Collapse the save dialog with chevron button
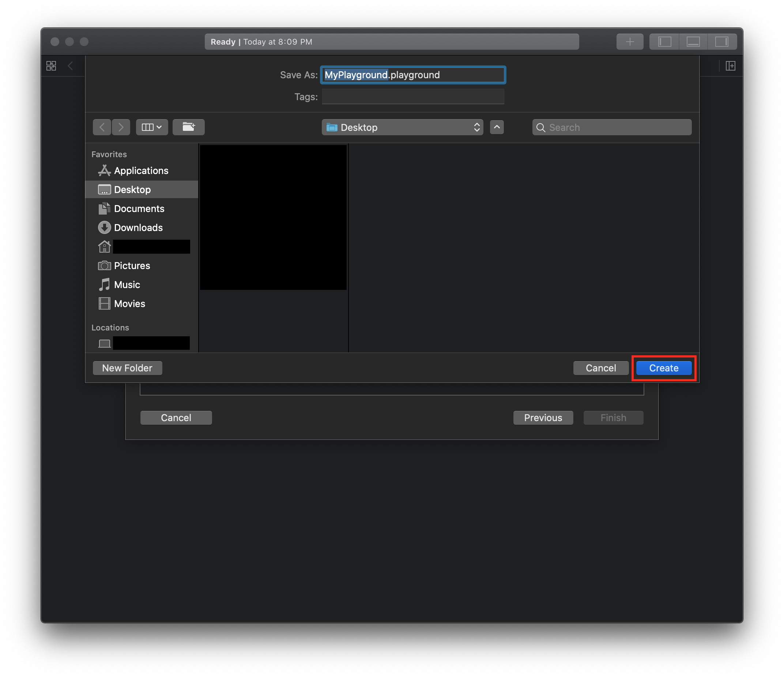This screenshot has width=784, height=677. coord(497,127)
